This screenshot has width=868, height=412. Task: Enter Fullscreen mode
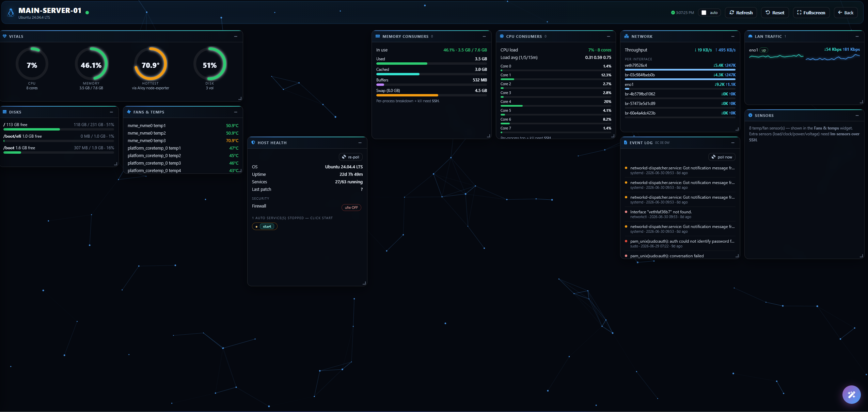pos(811,13)
